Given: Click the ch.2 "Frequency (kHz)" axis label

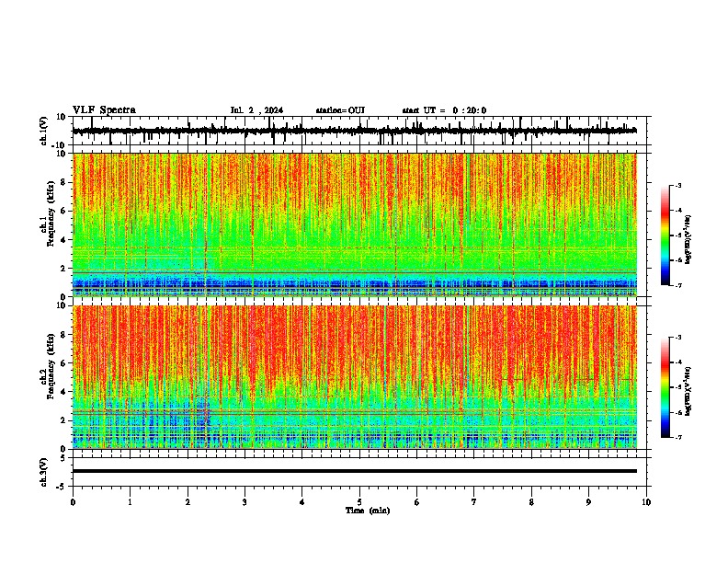Looking at the screenshot, I should pos(51,366).
